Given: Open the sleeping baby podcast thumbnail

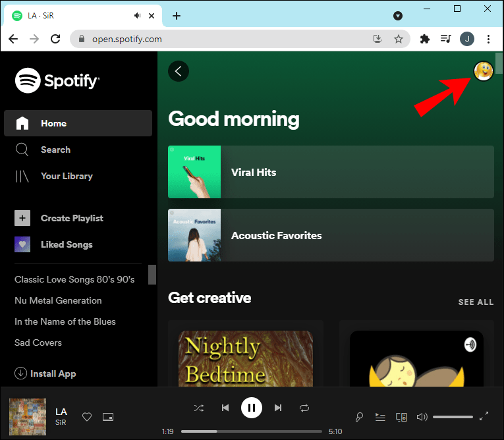Looking at the screenshot, I should pyautogui.click(x=416, y=358).
